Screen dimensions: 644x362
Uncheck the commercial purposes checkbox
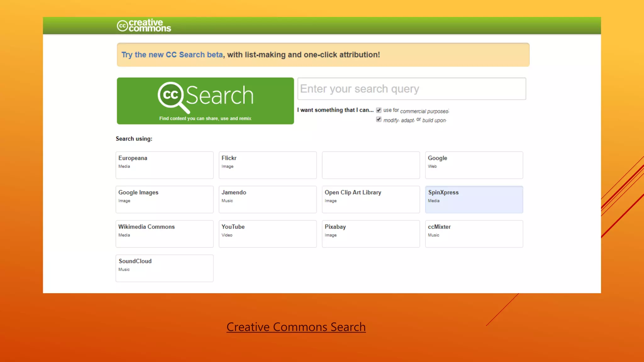tap(378, 110)
